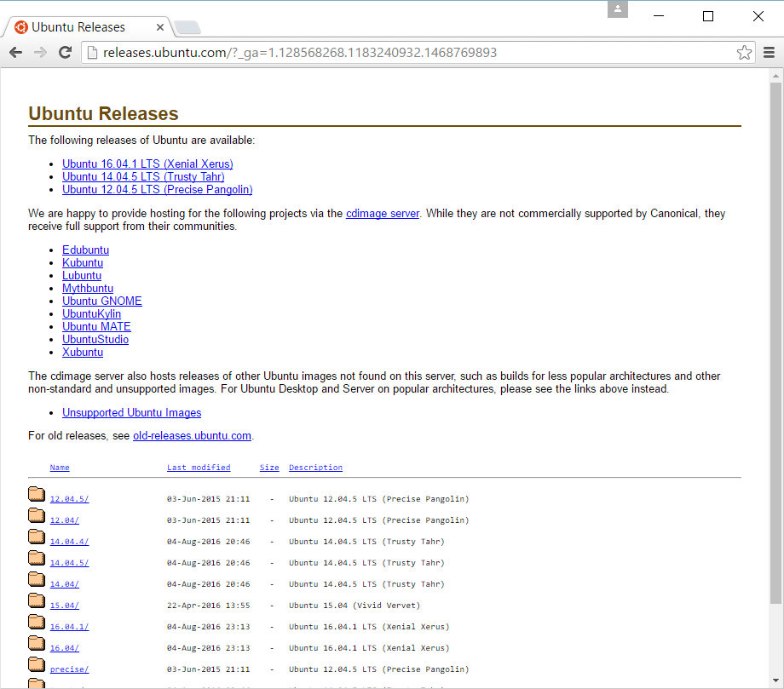Click folder icon beside precise/
This screenshot has width=784, height=689.
tap(37, 664)
